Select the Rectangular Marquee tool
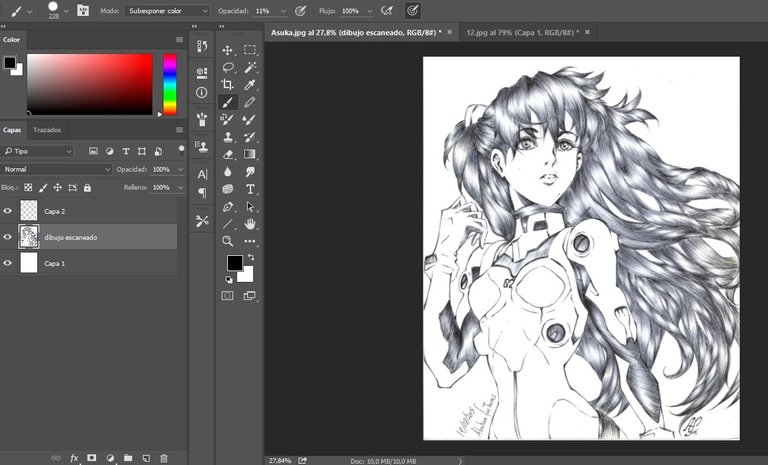This screenshot has width=768, height=465. (250, 49)
